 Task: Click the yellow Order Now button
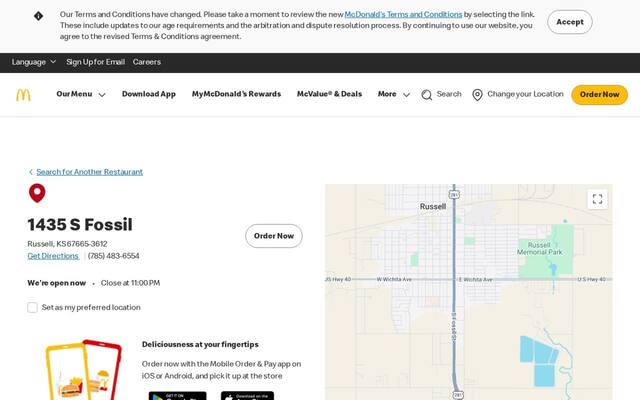[x=599, y=95]
